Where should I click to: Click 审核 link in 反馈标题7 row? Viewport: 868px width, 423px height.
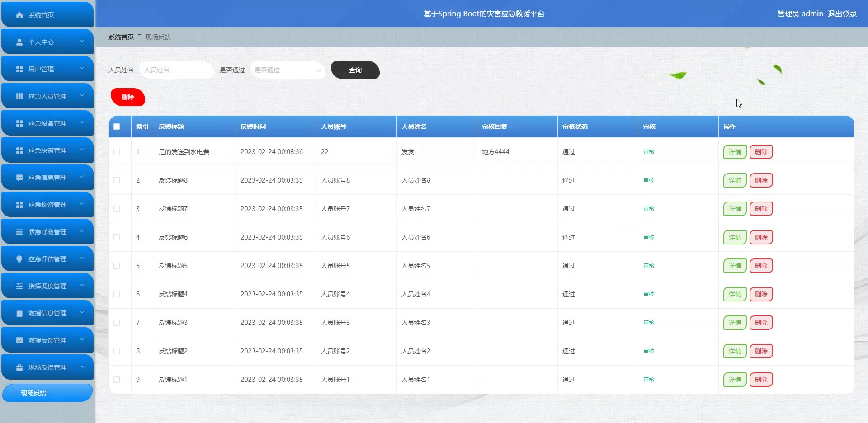click(649, 209)
